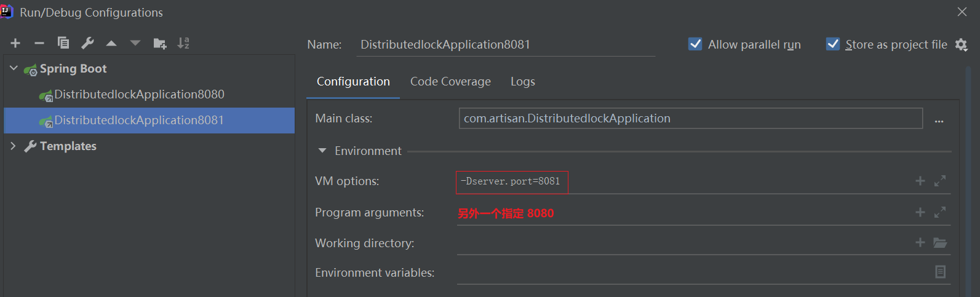Toggle Allow parallel run checkbox

[695, 44]
